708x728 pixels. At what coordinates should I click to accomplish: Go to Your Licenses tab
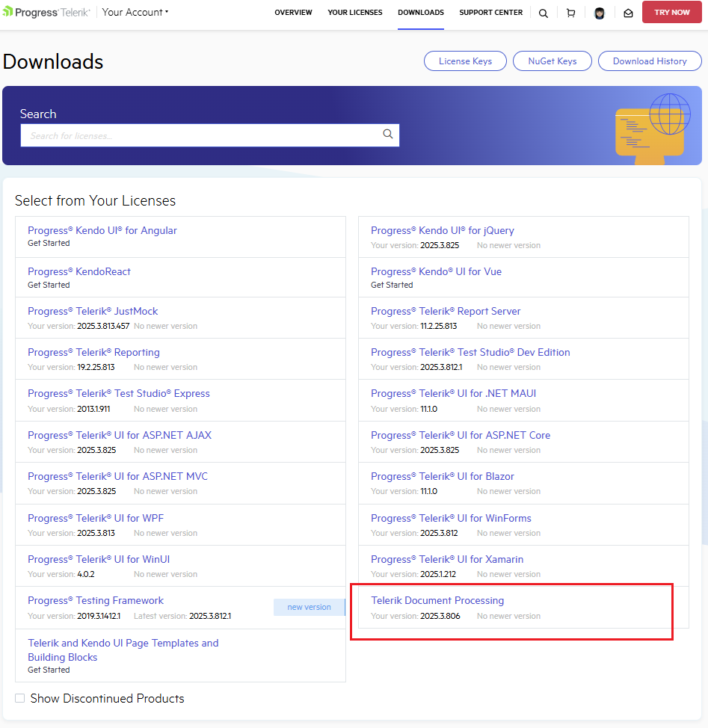(x=354, y=13)
